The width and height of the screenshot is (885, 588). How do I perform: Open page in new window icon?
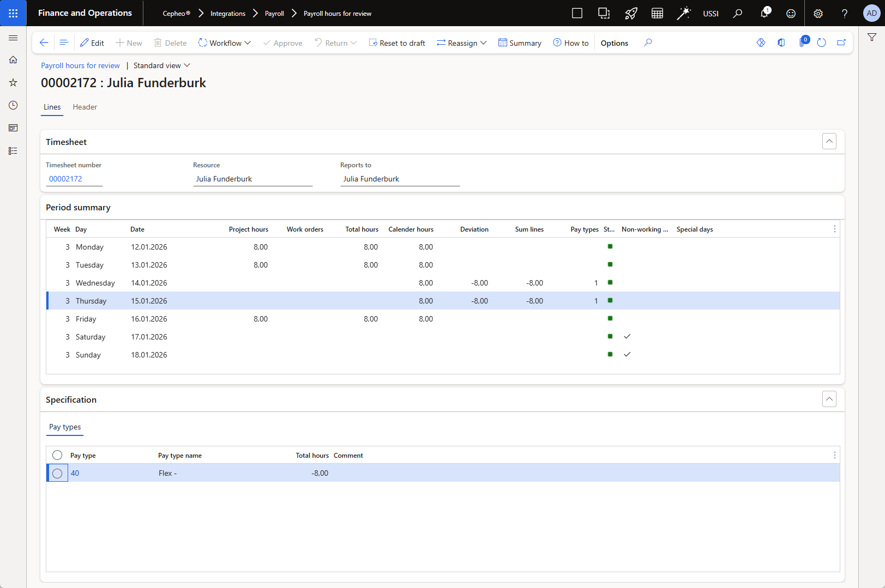click(x=841, y=43)
